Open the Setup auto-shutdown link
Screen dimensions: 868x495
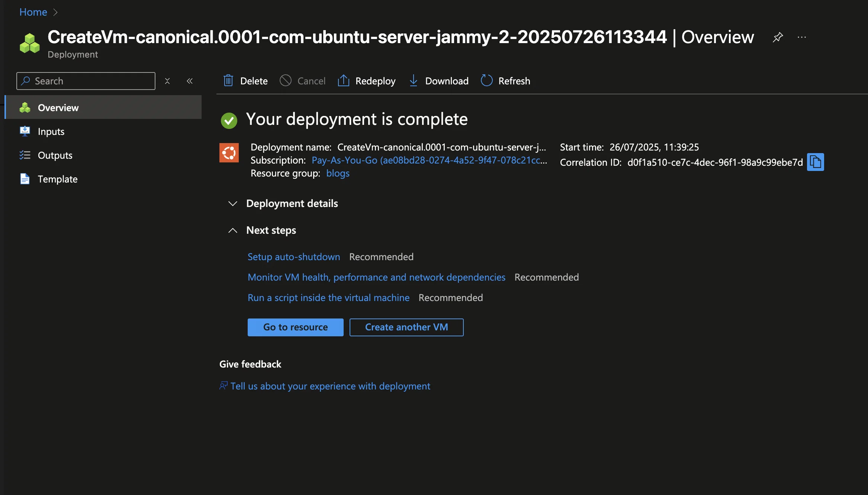pyautogui.click(x=294, y=257)
